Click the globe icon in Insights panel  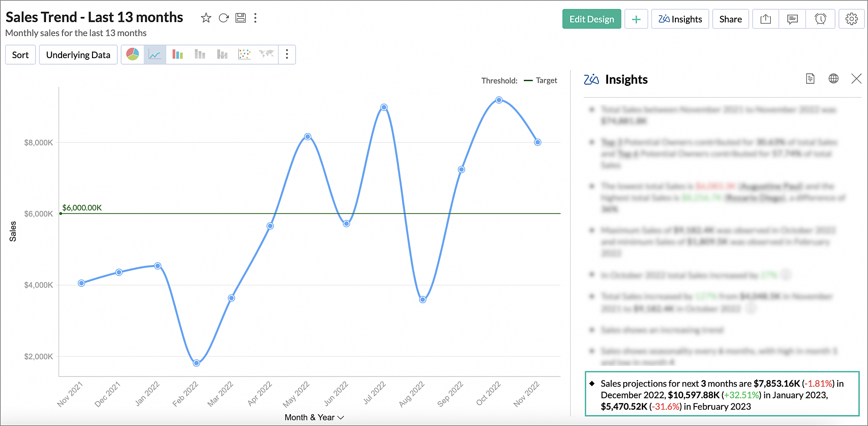click(x=833, y=79)
